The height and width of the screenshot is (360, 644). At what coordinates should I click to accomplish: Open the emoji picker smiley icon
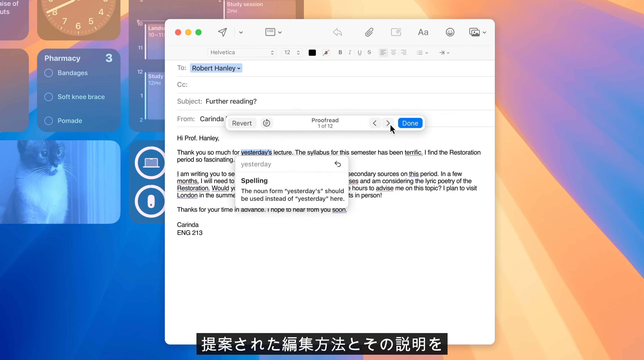click(450, 32)
